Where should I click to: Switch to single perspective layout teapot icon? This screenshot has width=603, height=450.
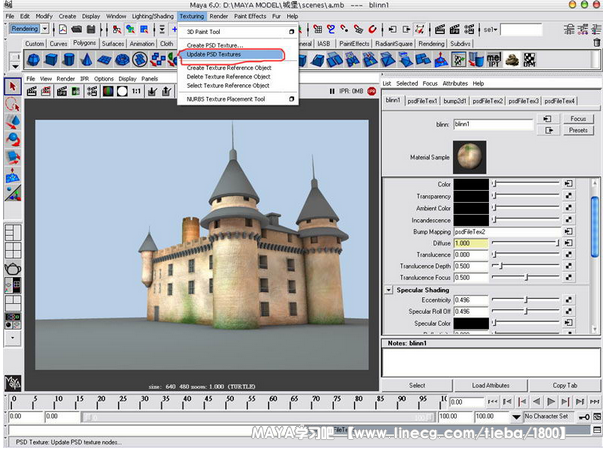point(13,268)
